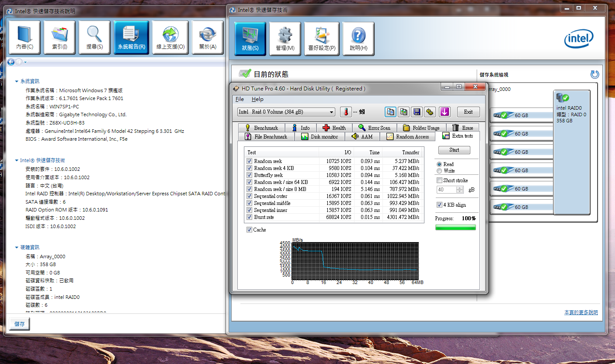The width and height of the screenshot is (615, 364).
Task: Switch to the Erase tab
Action: [x=463, y=128]
